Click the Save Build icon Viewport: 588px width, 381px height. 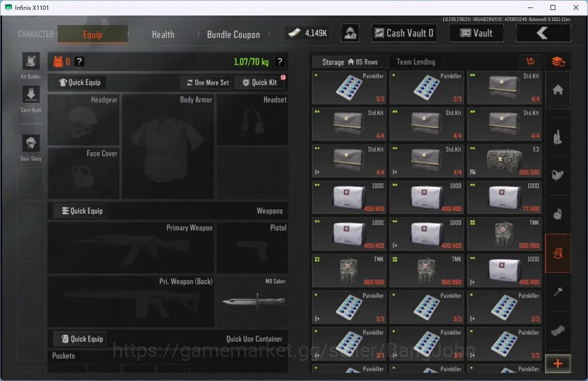pyautogui.click(x=31, y=95)
